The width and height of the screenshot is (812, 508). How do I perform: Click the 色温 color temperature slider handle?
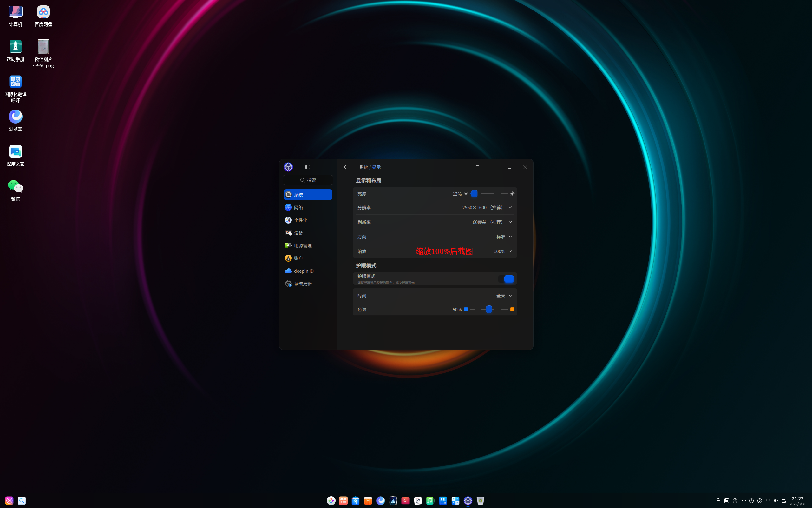pyautogui.click(x=489, y=309)
